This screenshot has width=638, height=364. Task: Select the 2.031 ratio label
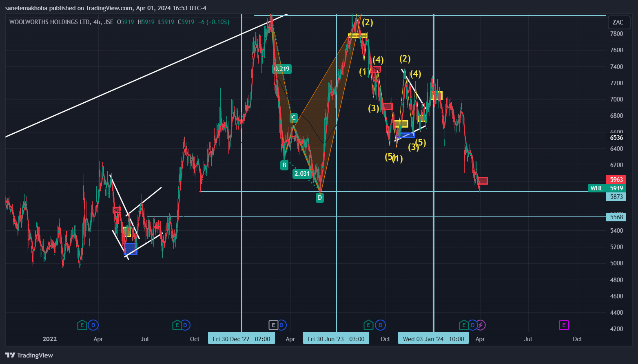click(x=302, y=174)
